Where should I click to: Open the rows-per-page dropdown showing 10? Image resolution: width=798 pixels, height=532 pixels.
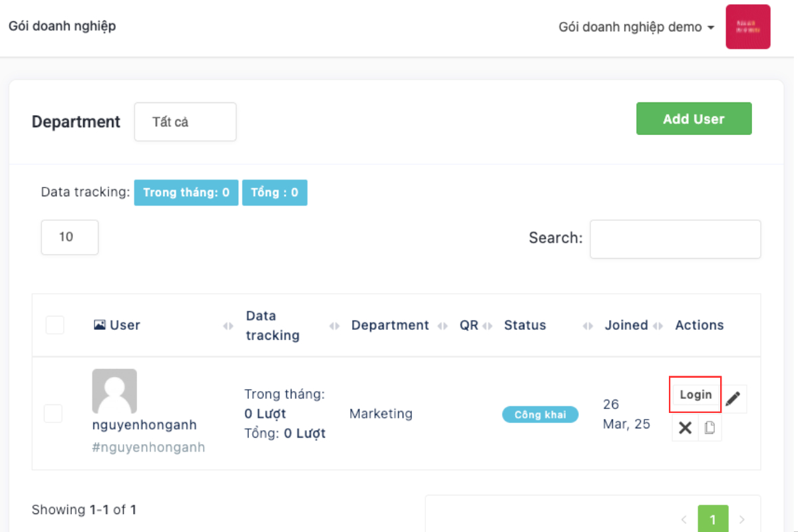(x=69, y=237)
